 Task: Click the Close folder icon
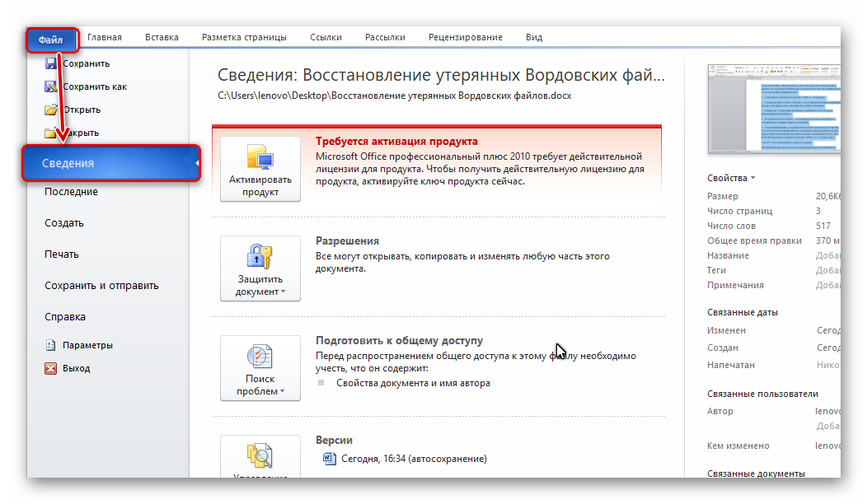click(50, 133)
